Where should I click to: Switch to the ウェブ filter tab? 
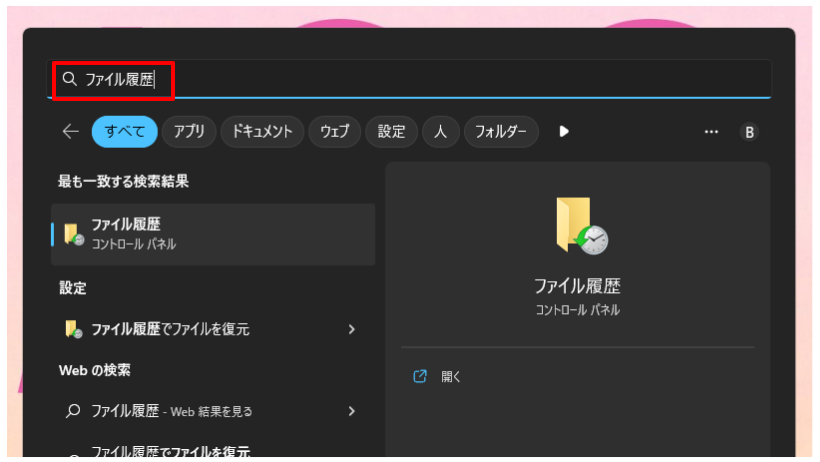(334, 131)
